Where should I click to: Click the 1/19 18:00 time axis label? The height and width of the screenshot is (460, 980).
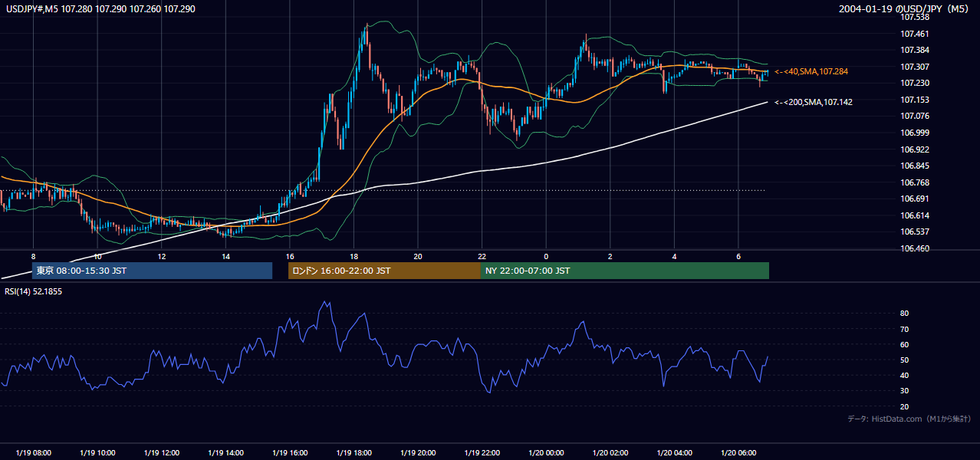click(x=354, y=453)
